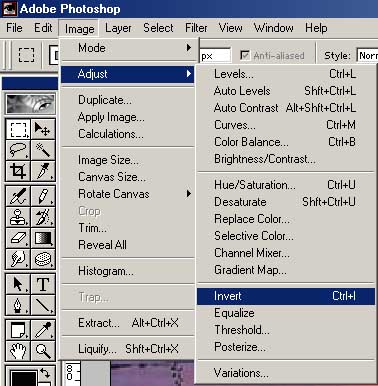Viewport: 378px width, 386px height.
Task: Click the marquee icon in options bar
Action: coord(26,55)
